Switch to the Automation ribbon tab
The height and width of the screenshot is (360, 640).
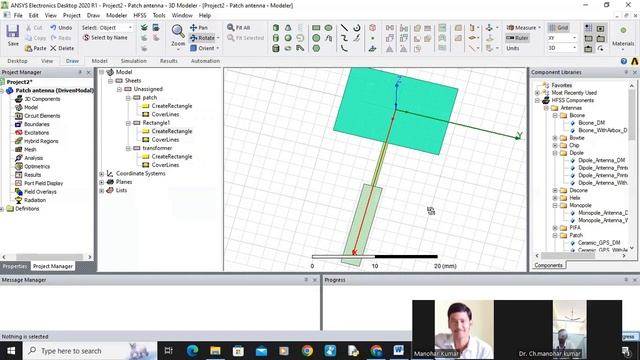205,61
